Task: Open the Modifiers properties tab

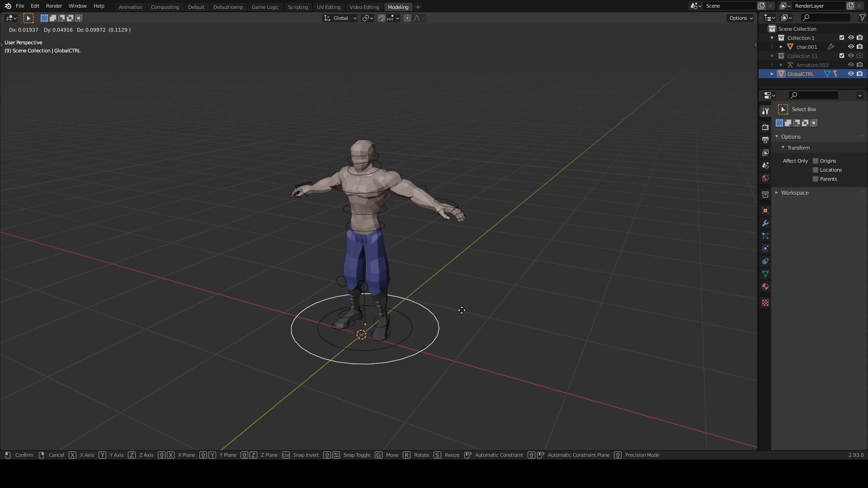Action: tap(765, 223)
